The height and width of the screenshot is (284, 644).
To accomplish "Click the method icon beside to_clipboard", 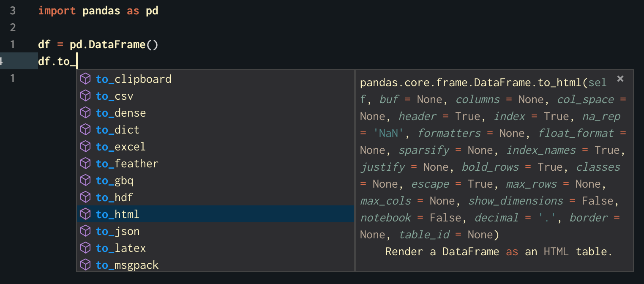I will click(86, 79).
